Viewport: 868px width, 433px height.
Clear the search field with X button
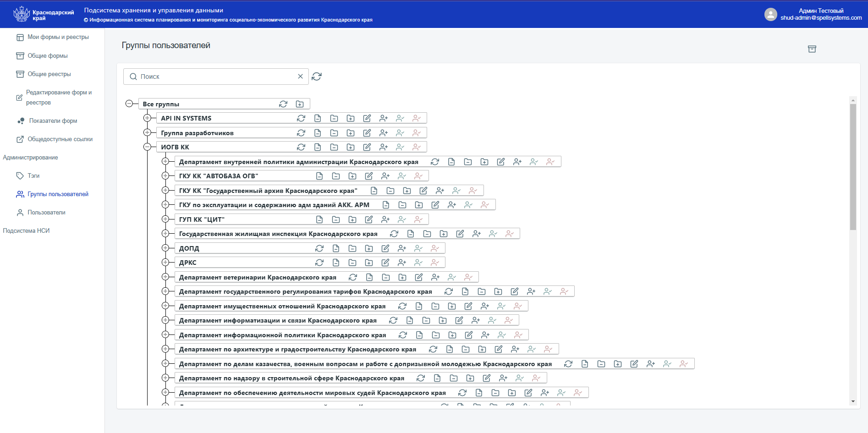click(x=300, y=77)
